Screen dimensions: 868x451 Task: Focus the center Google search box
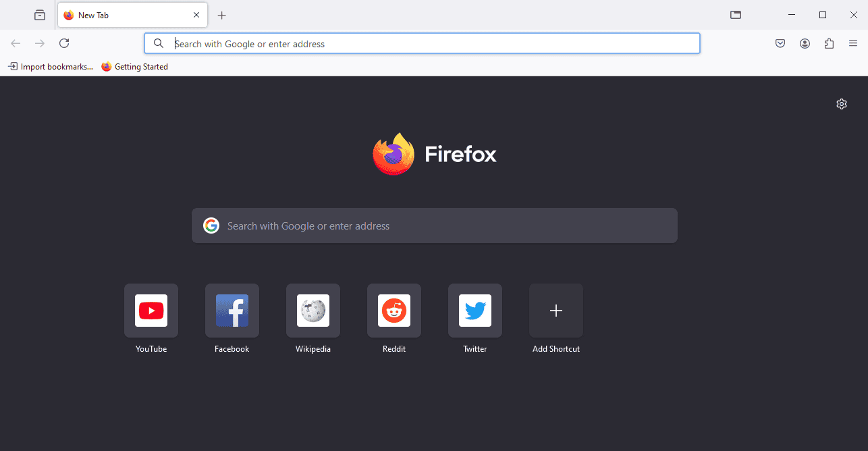(435, 225)
